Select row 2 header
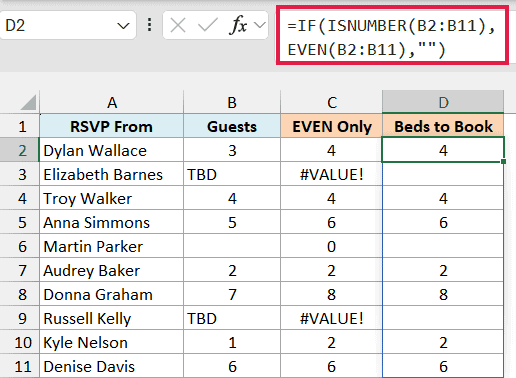The height and width of the screenshot is (378, 516). (x=20, y=150)
